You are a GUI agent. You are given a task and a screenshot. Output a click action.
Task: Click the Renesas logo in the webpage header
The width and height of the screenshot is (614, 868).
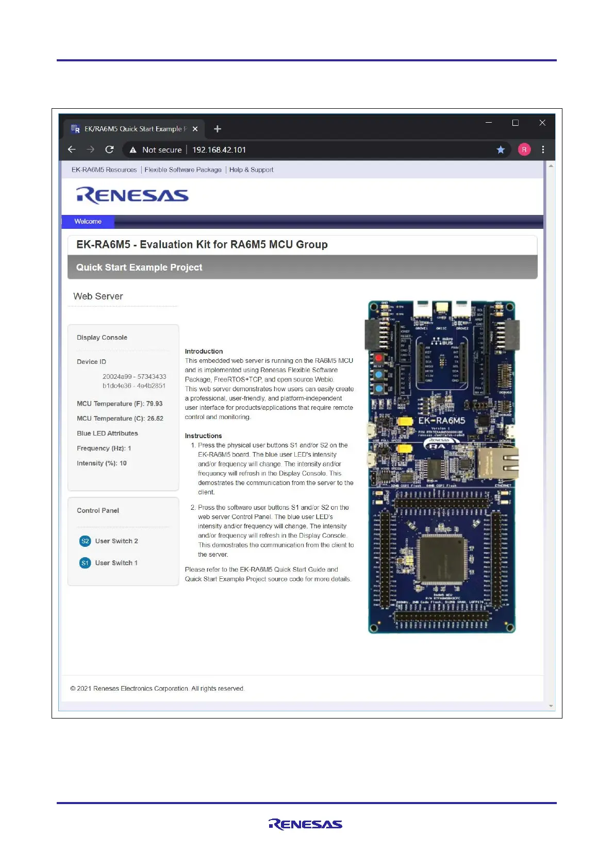click(132, 195)
